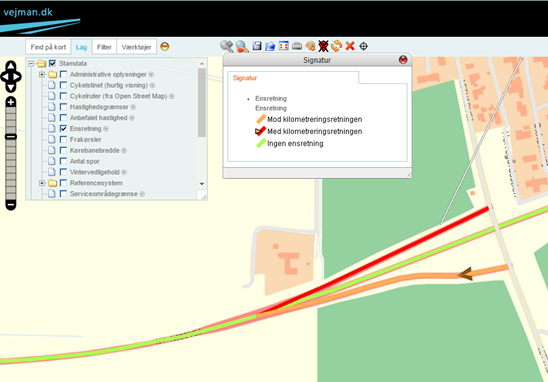Click the zoom-next magnifier toolbar icon
This screenshot has width=548, height=382.
pos(226,46)
